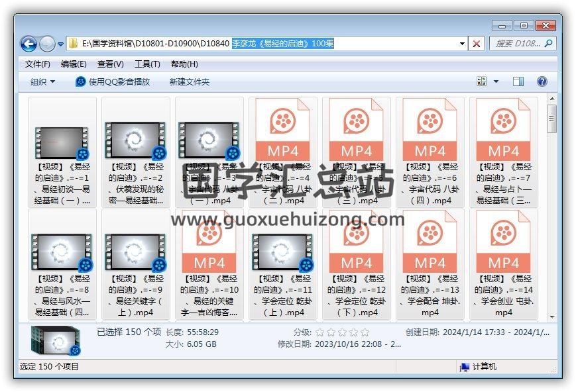Image resolution: width=576 pixels, height=392 pixels.
Task: Open the help question mark icon
Action: 542,81
